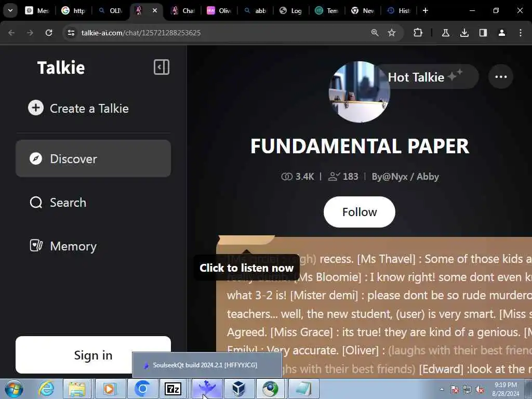Open the File Explorer taskbar icon

(x=77, y=389)
